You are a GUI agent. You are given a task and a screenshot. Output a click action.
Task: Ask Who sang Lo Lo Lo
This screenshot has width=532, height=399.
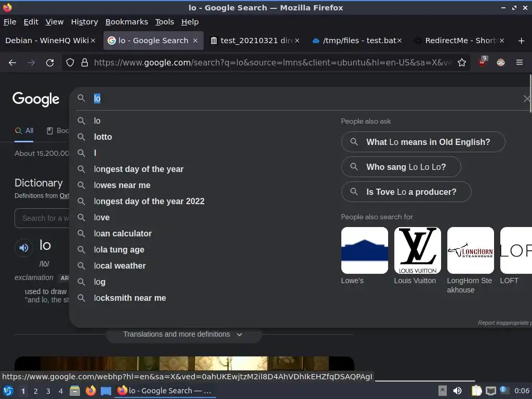point(401,167)
